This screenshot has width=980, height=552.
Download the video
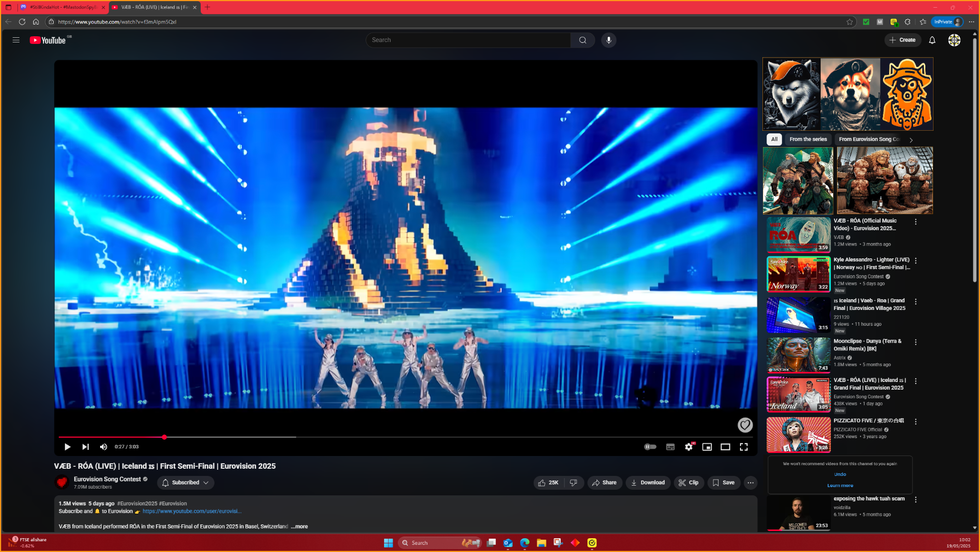pos(648,483)
